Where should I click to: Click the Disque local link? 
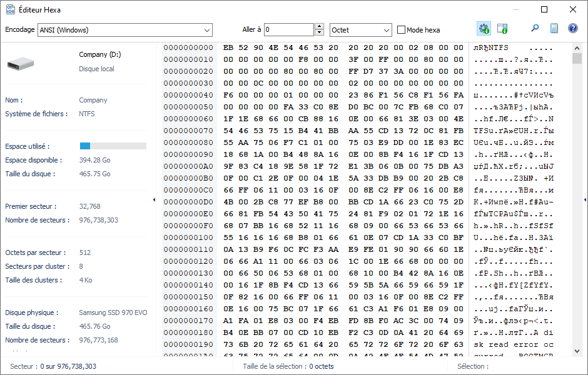(x=96, y=69)
